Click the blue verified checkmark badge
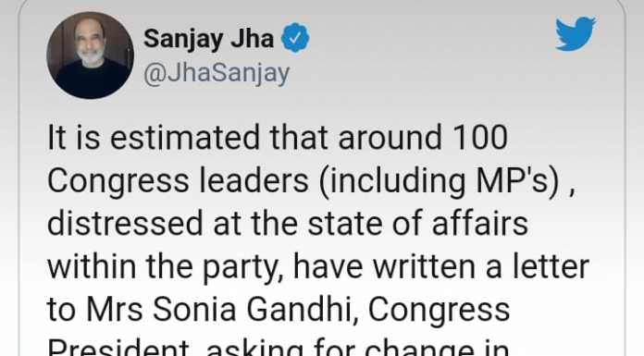Screen dimensions: 644x356 [x=295, y=38]
